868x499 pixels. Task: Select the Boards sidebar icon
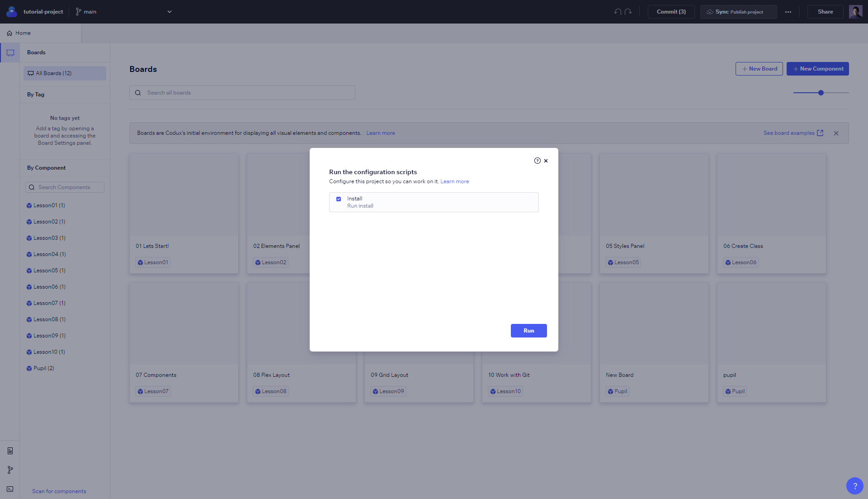click(10, 52)
